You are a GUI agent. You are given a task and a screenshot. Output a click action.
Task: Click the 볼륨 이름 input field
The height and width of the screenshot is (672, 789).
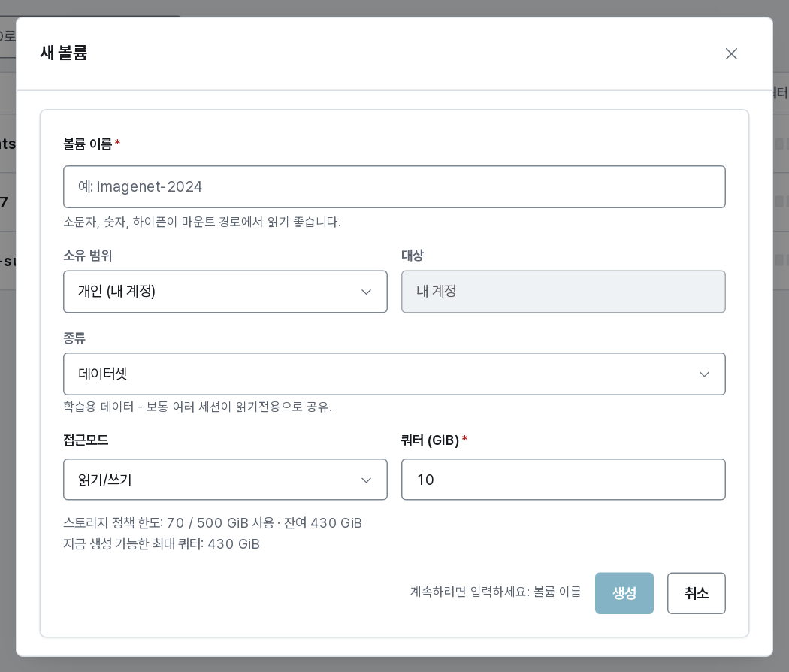[394, 186]
